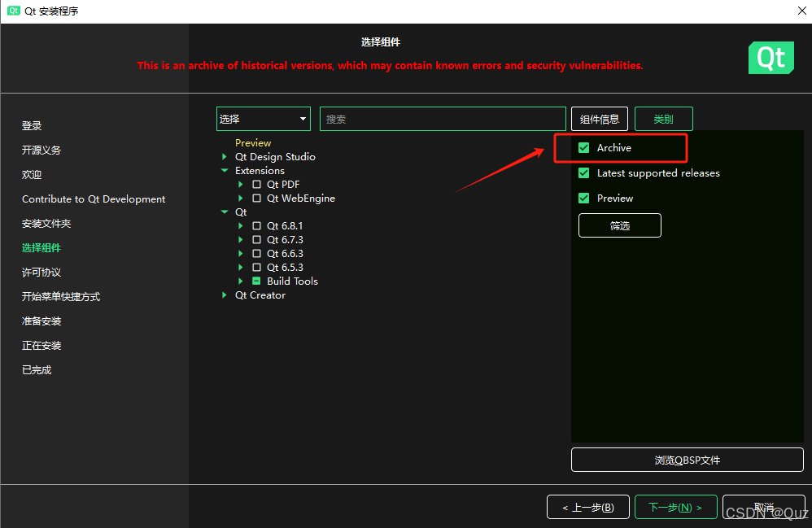Screen dimensions: 812x528
Task: Select 已完成 step in sidebar
Action: (x=37, y=369)
